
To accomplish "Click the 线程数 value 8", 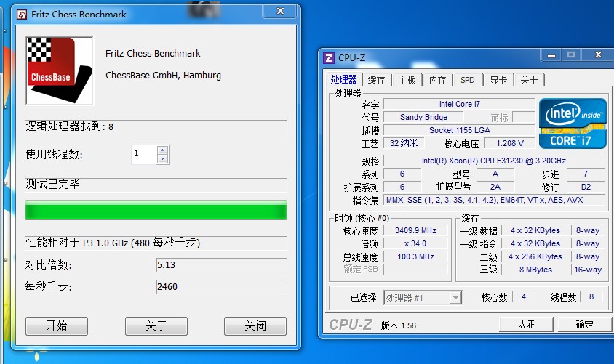I will pos(591,296).
